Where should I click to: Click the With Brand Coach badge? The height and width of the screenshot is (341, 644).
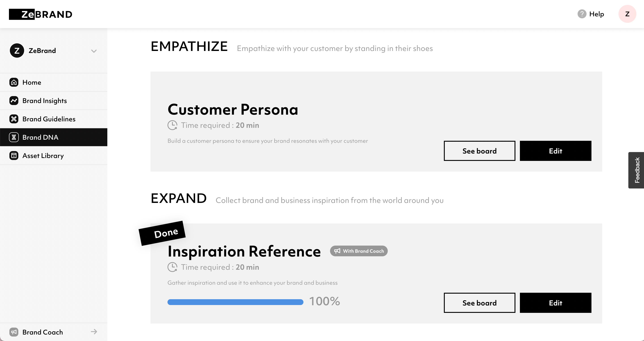pyautogui.click(x=359, y=251)
